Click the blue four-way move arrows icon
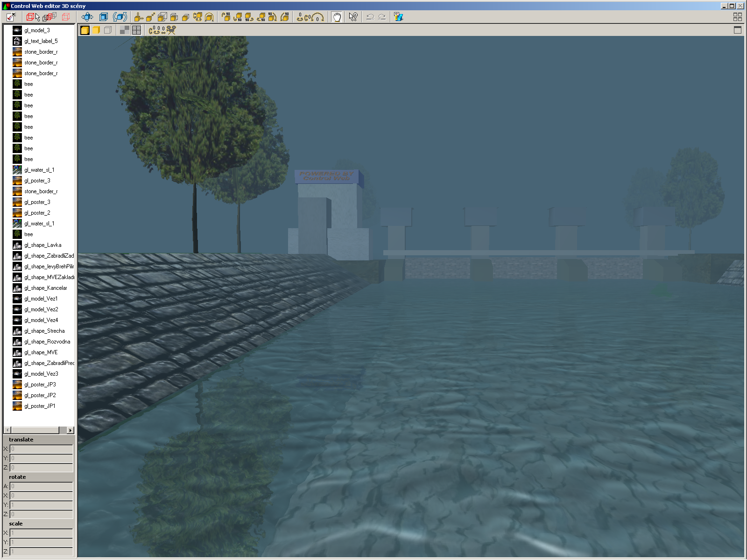 (87, 17)
